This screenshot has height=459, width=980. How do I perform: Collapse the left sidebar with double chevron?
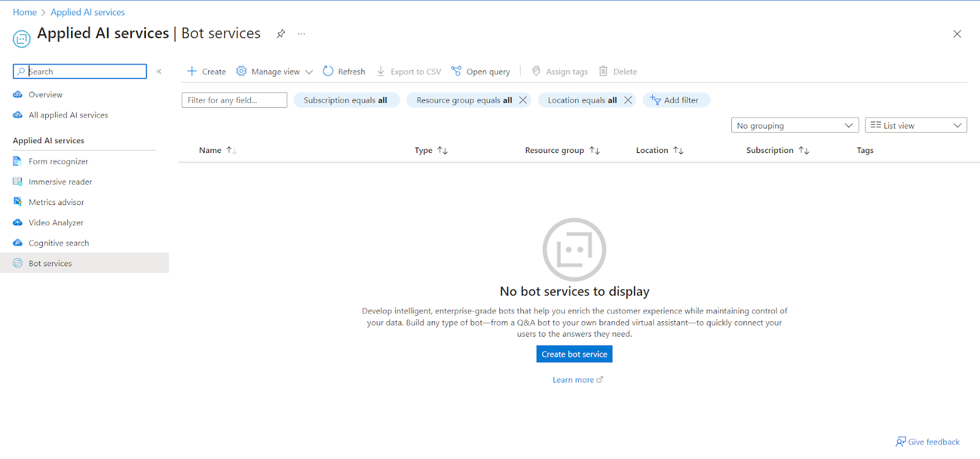[x=159, y=72]
